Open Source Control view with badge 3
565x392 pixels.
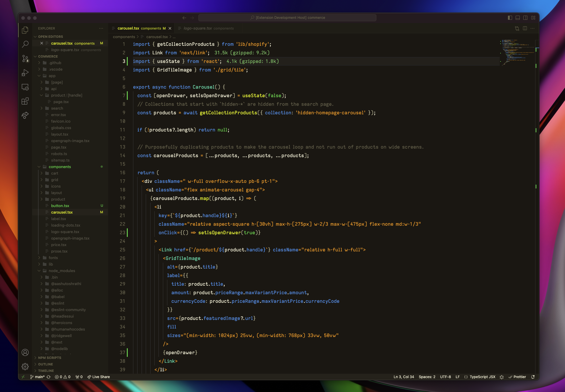pyautogui.click(x=25, y=58)
